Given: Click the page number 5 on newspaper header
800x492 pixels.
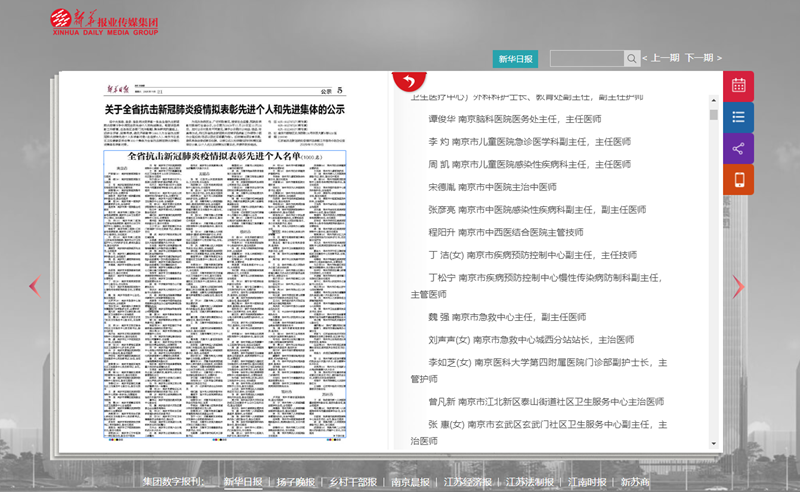Looking at the screenshot, I should [340, 90].
